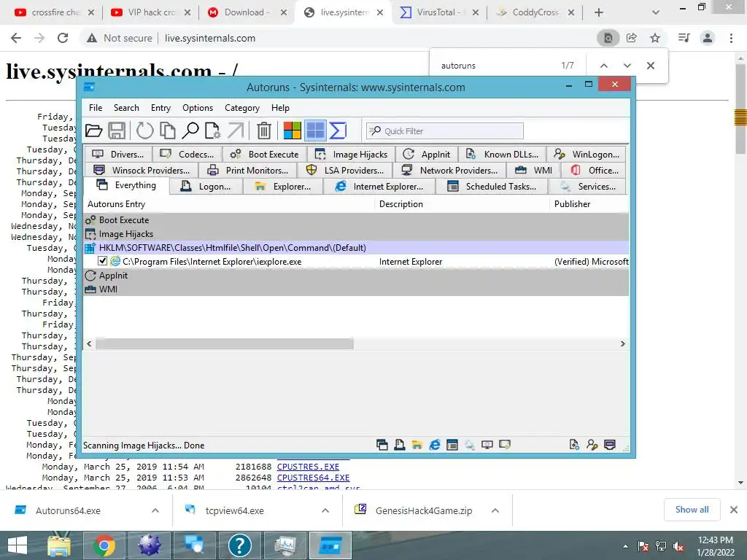Screen dimensions: 747x560
Task: Open the Entry menu in Autoruns
Action: 160,108
